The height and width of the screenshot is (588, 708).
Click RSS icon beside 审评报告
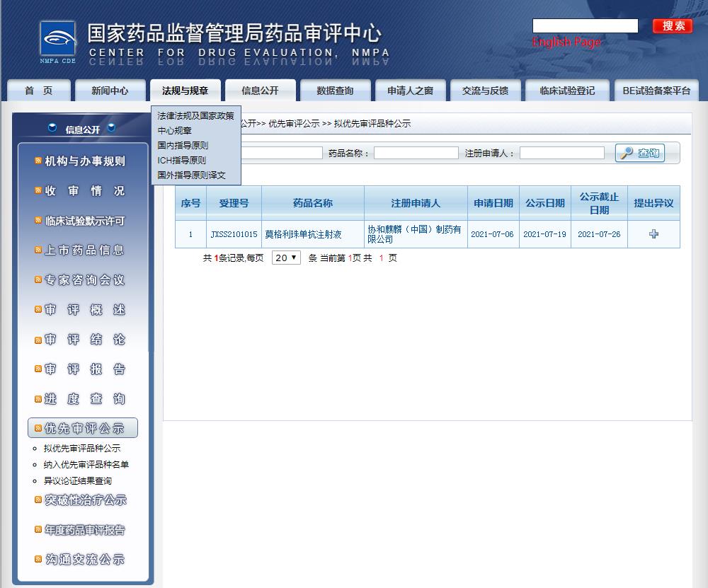38,369
